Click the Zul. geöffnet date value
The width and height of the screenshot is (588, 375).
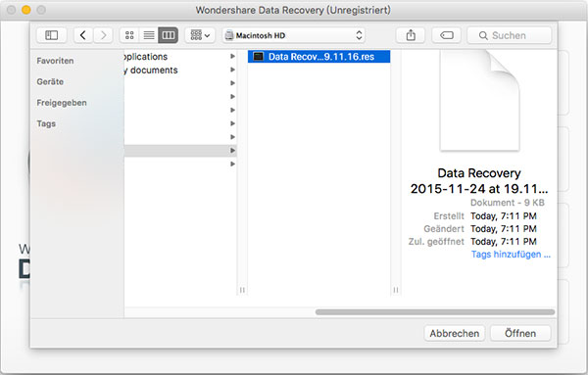[x=504, y=242]
